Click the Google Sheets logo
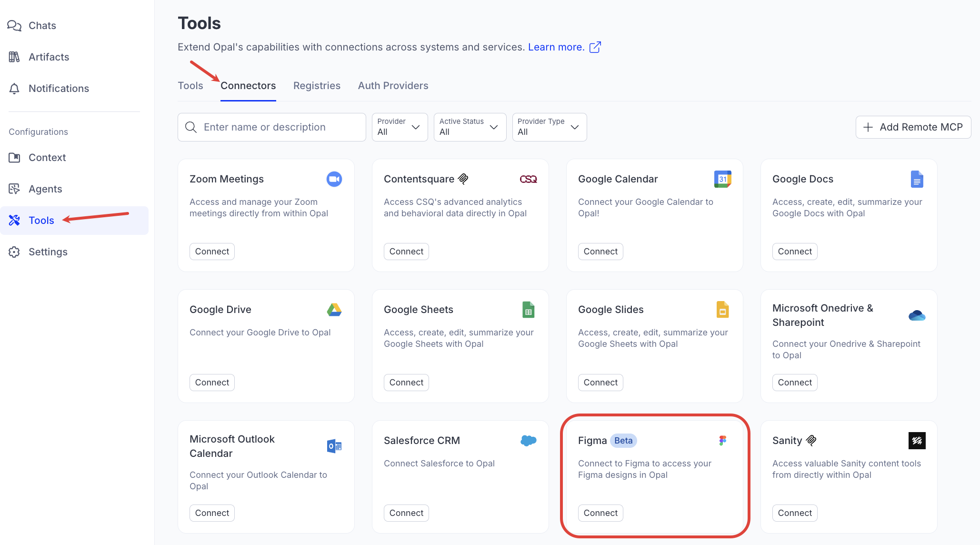 coord(529,310)
